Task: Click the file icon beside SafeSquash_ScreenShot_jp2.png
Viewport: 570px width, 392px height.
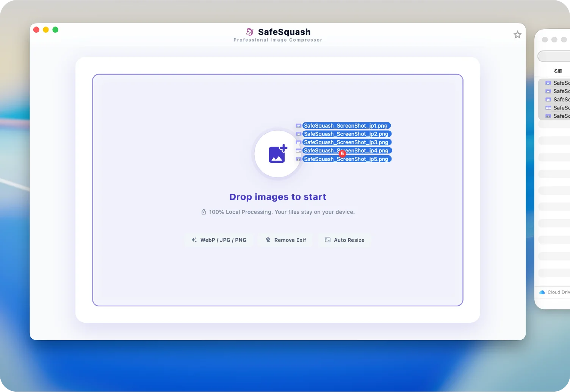Action: pyautogui.click(x=299, y=134)
